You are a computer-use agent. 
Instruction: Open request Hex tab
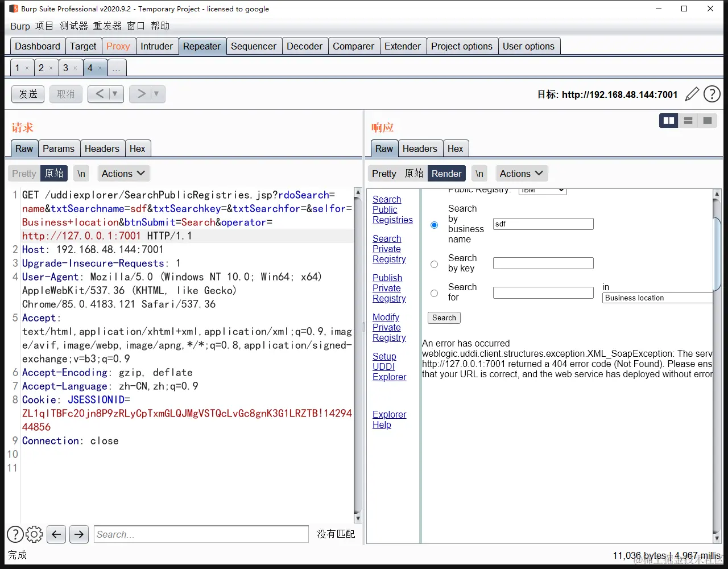pyautogui.click(x=137, y=149)
